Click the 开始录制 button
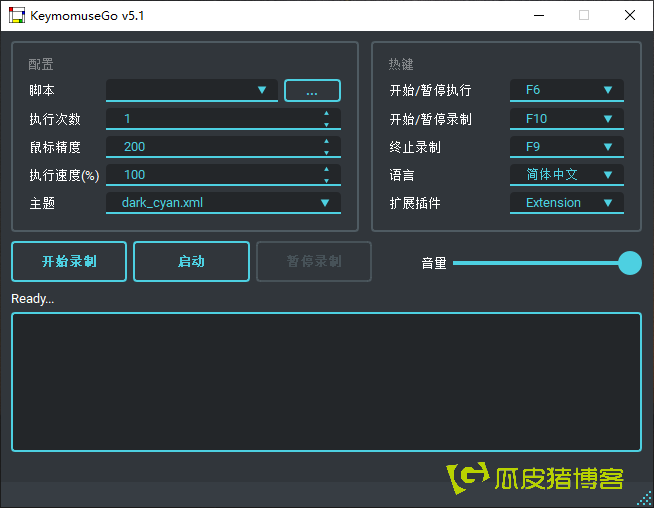The height and width of the screenshot is (508, 654). [x=69, y=262]
